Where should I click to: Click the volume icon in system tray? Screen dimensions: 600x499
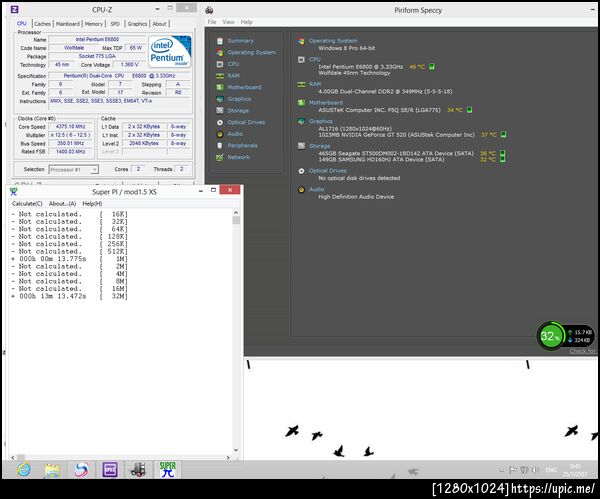[535, 470]
